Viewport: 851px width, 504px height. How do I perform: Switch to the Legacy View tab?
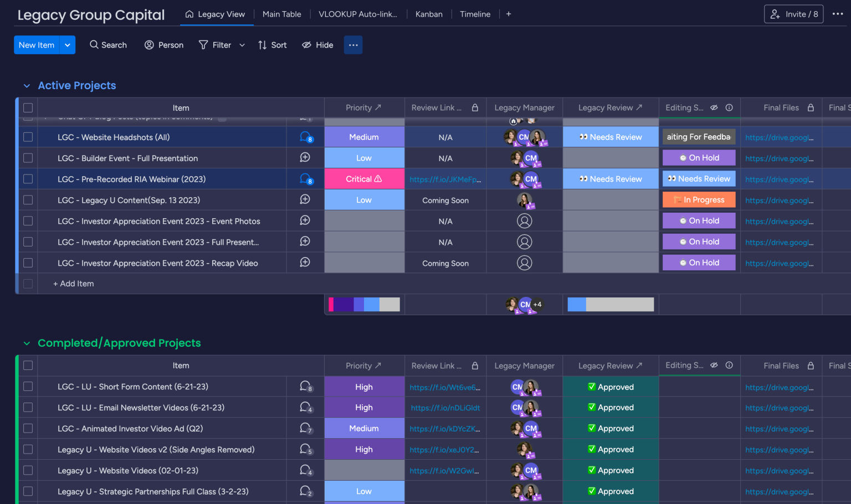[215, 14]
